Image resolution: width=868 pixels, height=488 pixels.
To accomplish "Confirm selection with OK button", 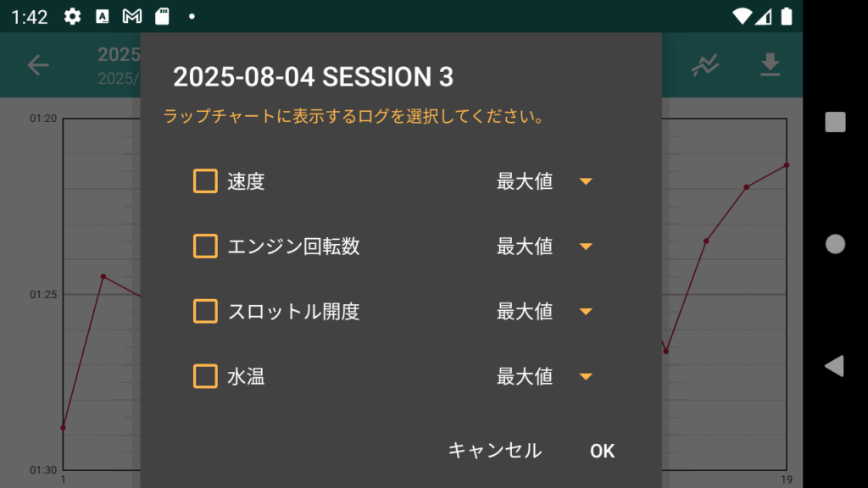I will 603,451.
